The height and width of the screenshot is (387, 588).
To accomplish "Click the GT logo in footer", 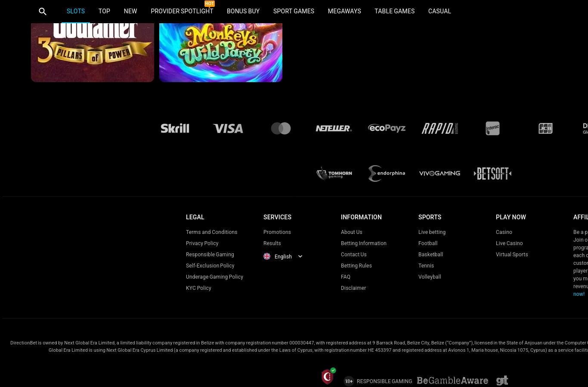I will pyautogui.click(x=502, y=381).
